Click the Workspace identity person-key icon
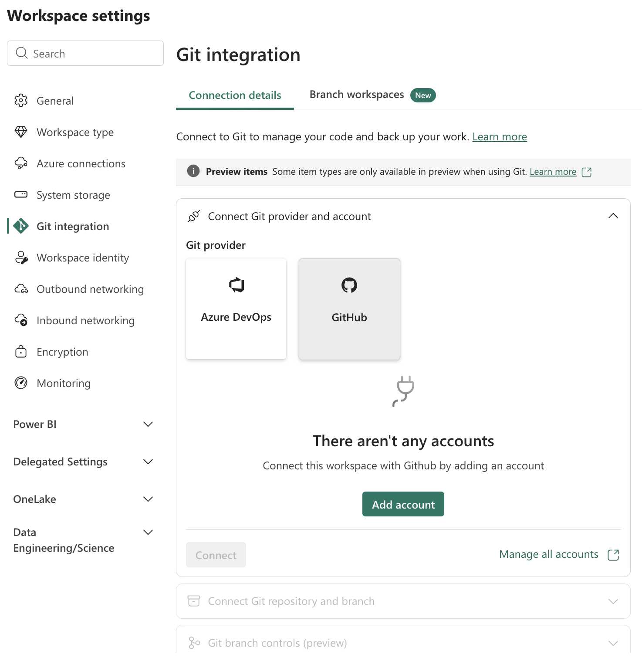The height and width of the screenshot is (672, 642). coord(21,258)
